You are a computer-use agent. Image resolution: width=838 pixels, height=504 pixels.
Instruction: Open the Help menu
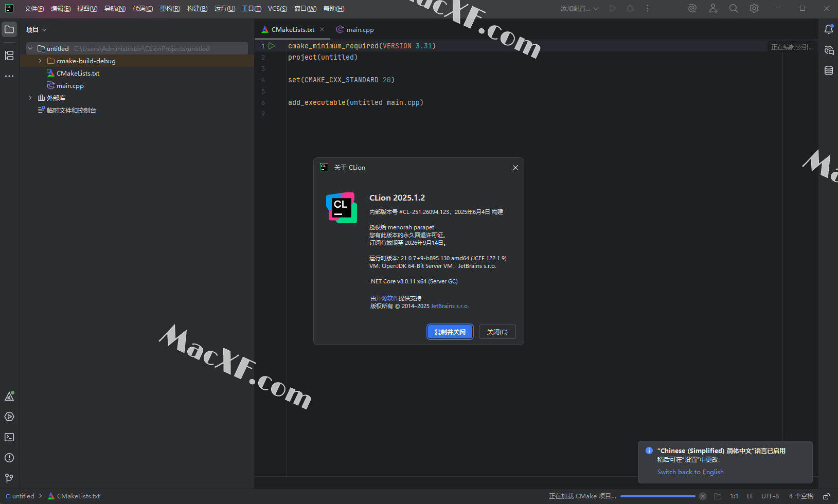click(x=334, y=8)
